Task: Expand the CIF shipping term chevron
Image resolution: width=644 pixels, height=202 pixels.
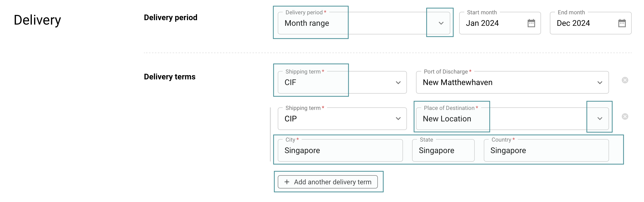Action: point(398,83)
